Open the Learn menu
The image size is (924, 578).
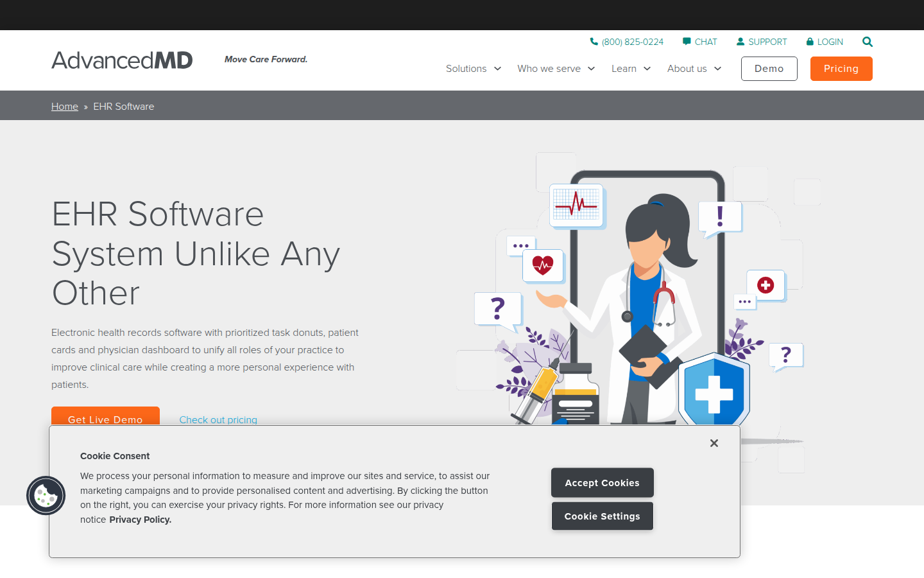[x=624, y=69]
